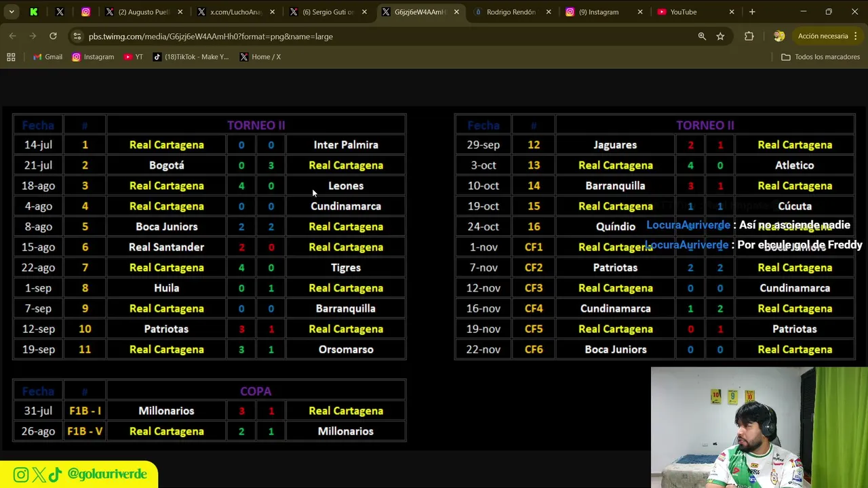Image resolution: width=868 pixels, height=488 pixels.
Task: Click the Jaguares team cell
Action: [615, 145]
